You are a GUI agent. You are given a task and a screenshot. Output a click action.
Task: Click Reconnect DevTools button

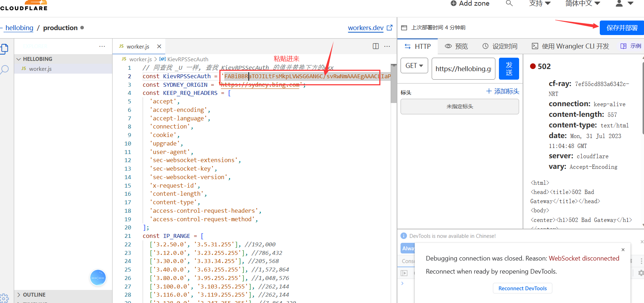click(523, 288)
